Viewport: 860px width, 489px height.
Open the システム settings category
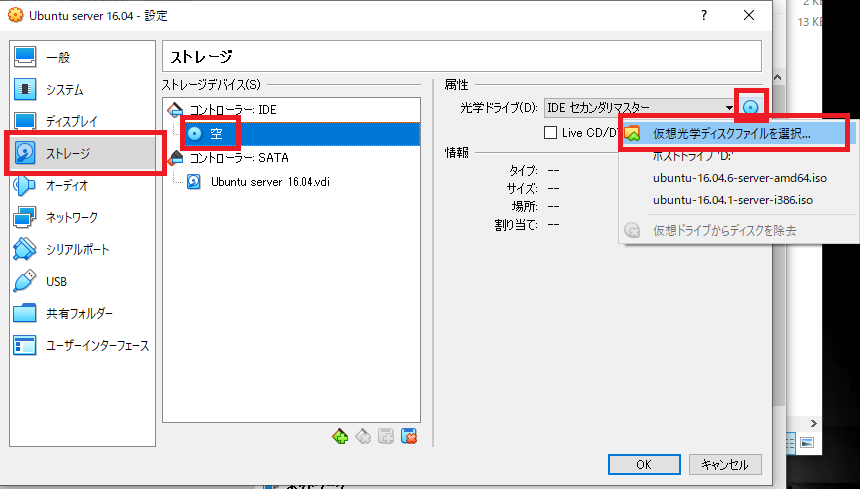tap(82, 89)
